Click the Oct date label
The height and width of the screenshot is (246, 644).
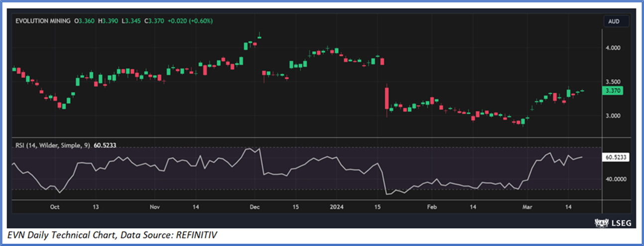point(55,207)
